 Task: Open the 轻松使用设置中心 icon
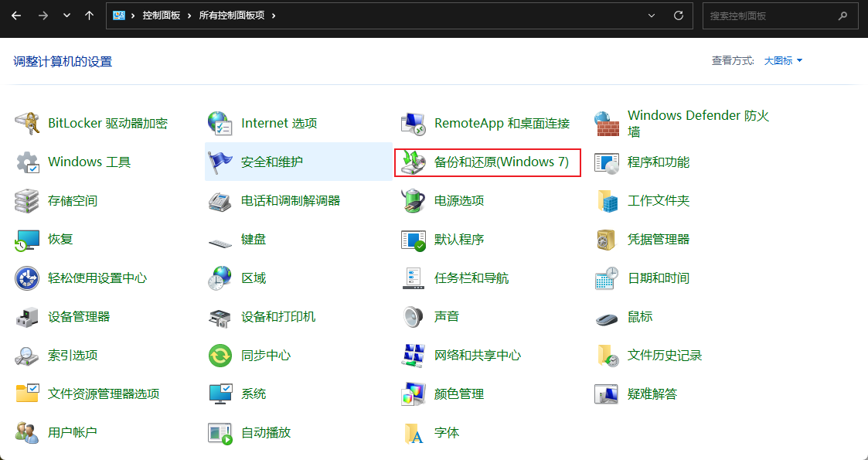[x=27, y=278]
